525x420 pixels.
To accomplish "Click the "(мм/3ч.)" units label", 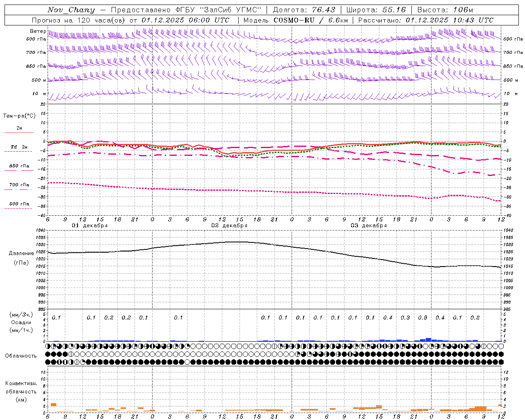I will coord(21,315).
